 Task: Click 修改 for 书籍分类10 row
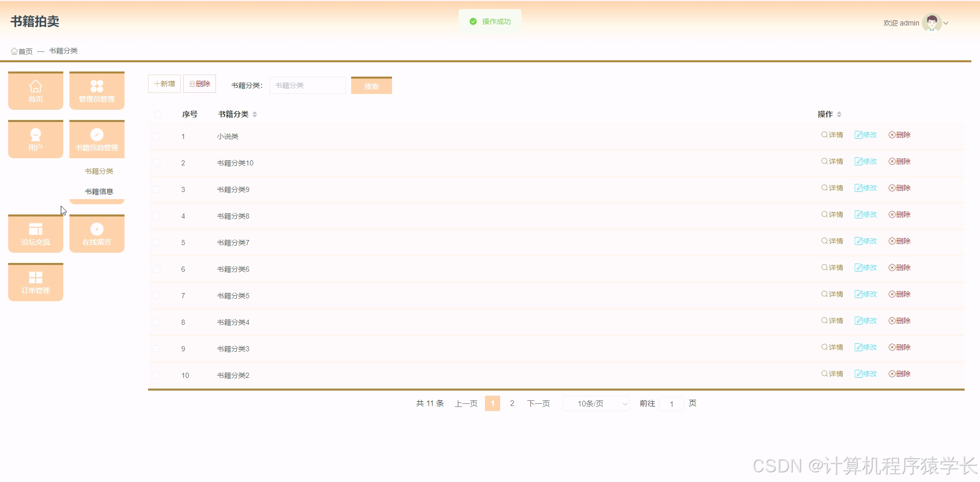click(866, 161)
